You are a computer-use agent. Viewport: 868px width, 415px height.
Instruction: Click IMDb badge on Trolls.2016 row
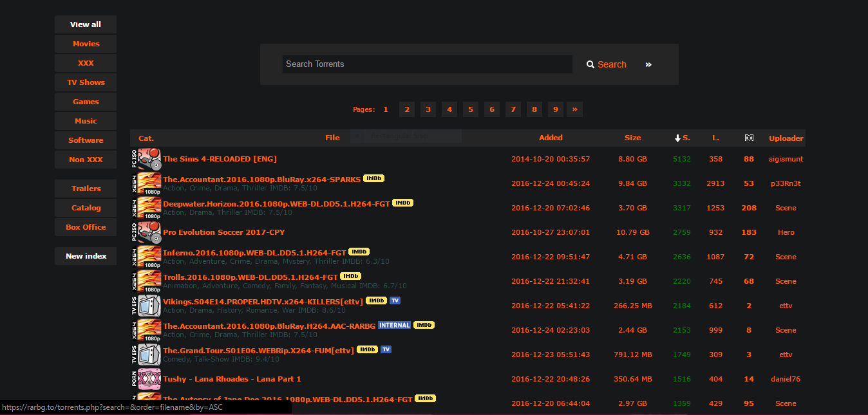pos(350,276)
